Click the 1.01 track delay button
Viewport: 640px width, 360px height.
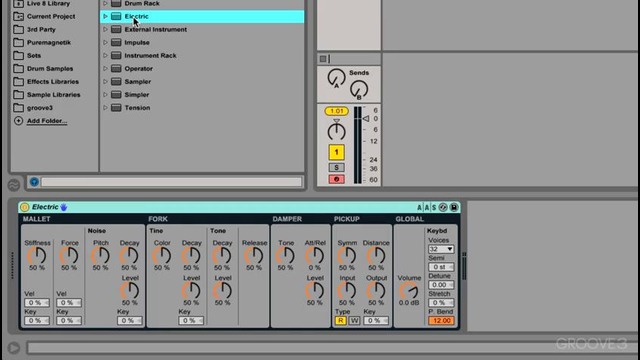click(336, 111)
